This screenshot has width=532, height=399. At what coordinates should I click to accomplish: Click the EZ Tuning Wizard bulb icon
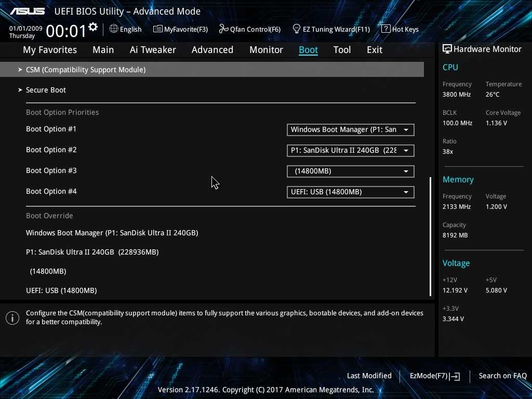point(296,29)
